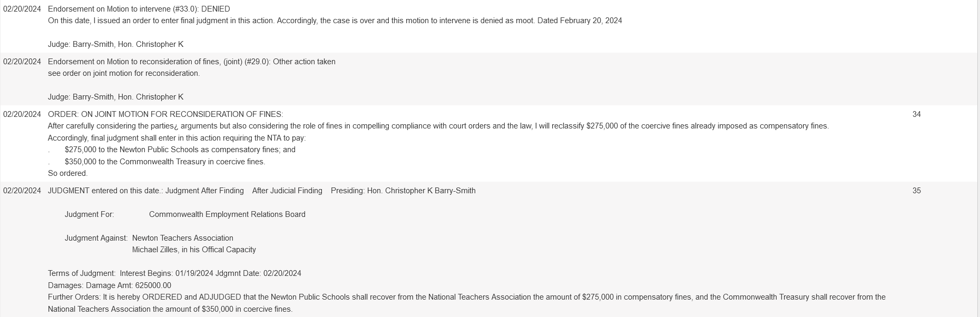This screenshot has width=980, height=317.
Task: Click the Judge line under the reconsideration endorsement
Action: [x=115, y=97]
